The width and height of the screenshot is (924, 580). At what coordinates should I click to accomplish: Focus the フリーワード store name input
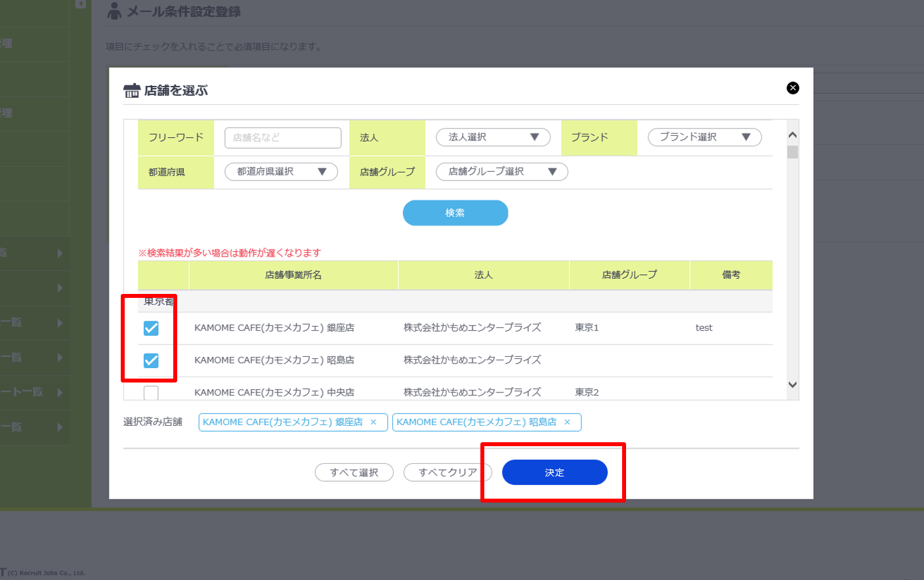[x=283, y=138]
